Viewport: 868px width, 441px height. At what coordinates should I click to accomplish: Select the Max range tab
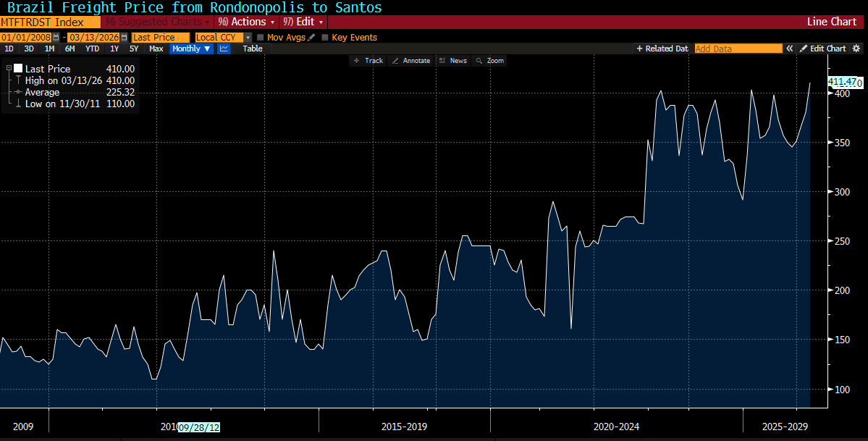pos(156,49)
